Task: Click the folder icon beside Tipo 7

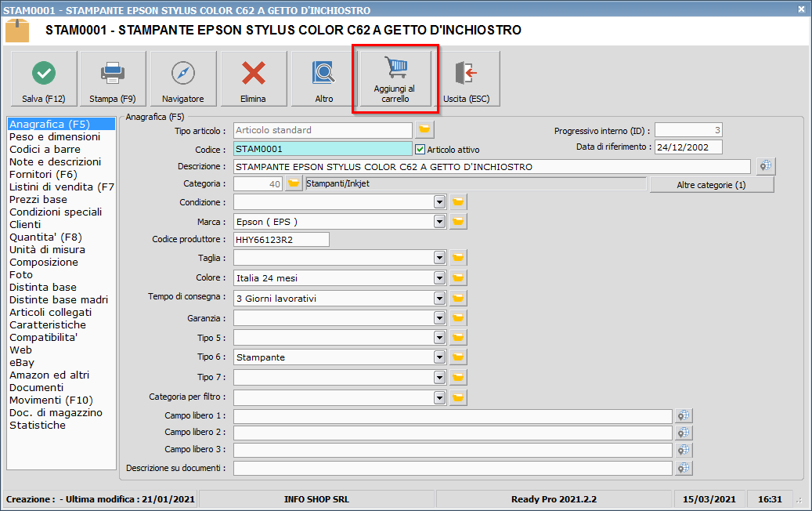Action: [458, 377]
